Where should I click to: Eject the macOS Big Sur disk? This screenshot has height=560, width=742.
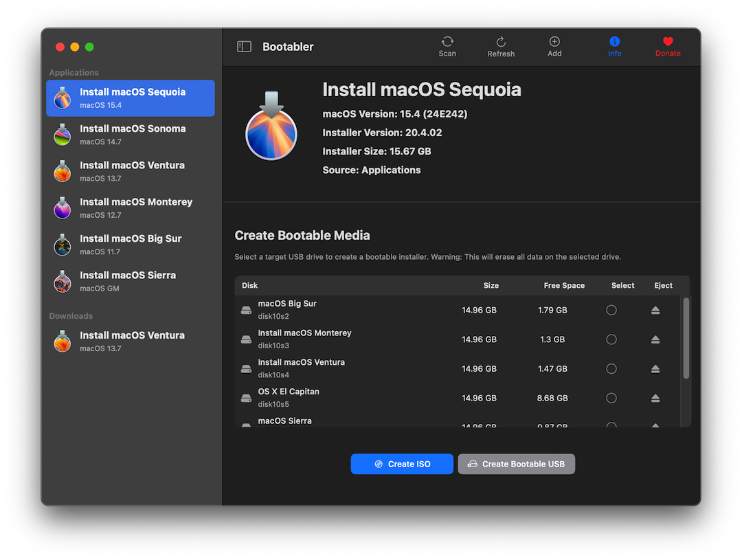tap(655, 310)
